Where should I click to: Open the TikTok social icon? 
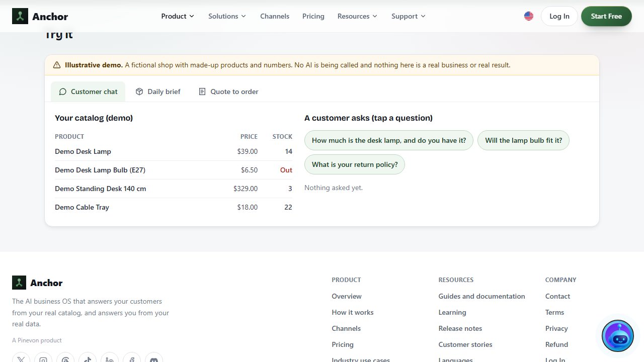(x=88, y=360)
